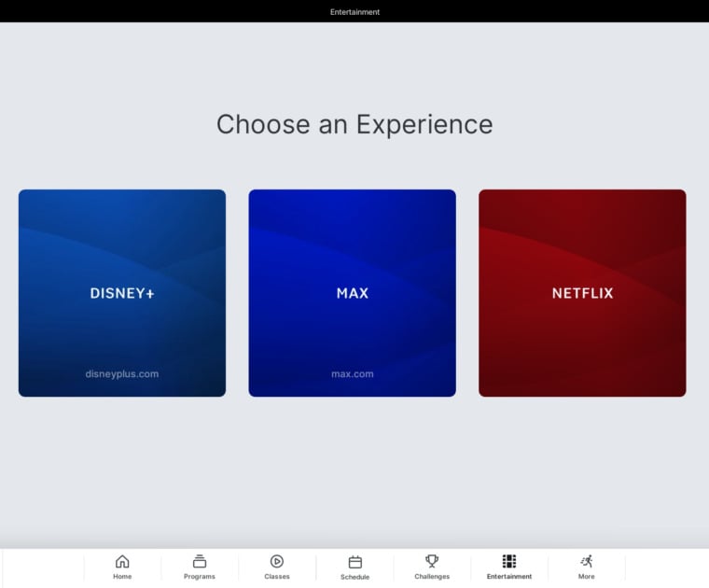Tap the Challenges trophy icon
This screenshot has width=709, height=588.
pos(432,561)
